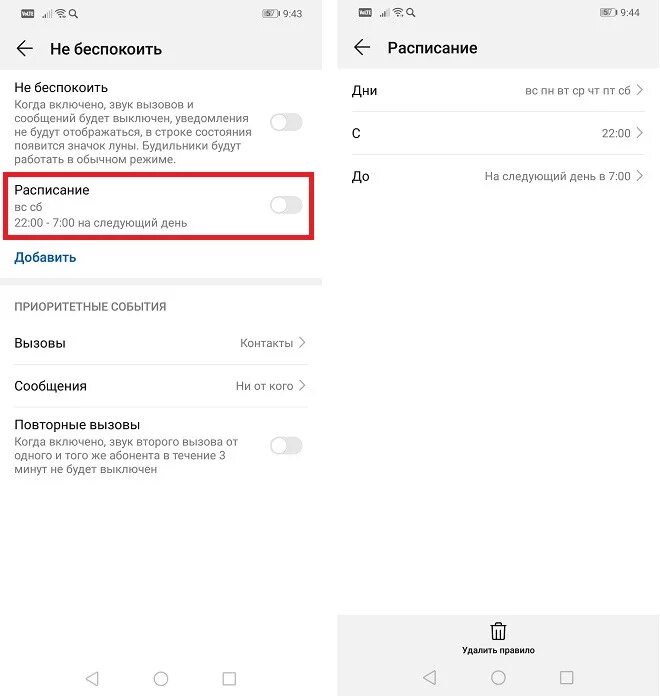Image resolution: width=660 pixels, height=697 pixels.
Task: Tap left phone's triangle back navigation button
Action: click(92, 678)
